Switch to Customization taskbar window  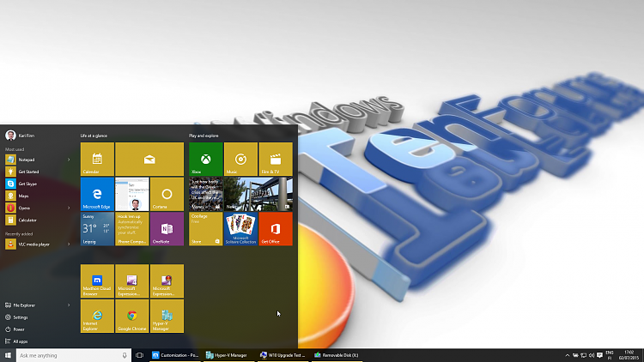click(x=175, y=355)
